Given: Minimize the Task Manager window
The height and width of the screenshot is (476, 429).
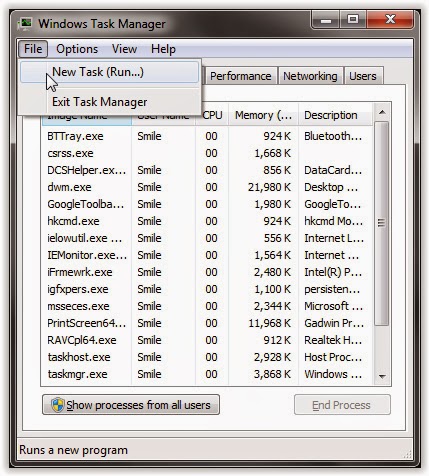Looking at the screenshot, I should tap(326, 20).
